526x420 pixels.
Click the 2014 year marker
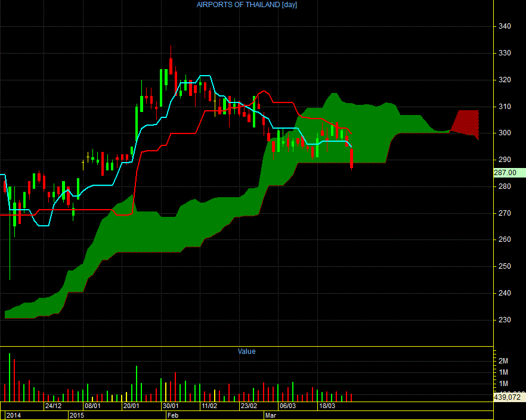[14, 415]
